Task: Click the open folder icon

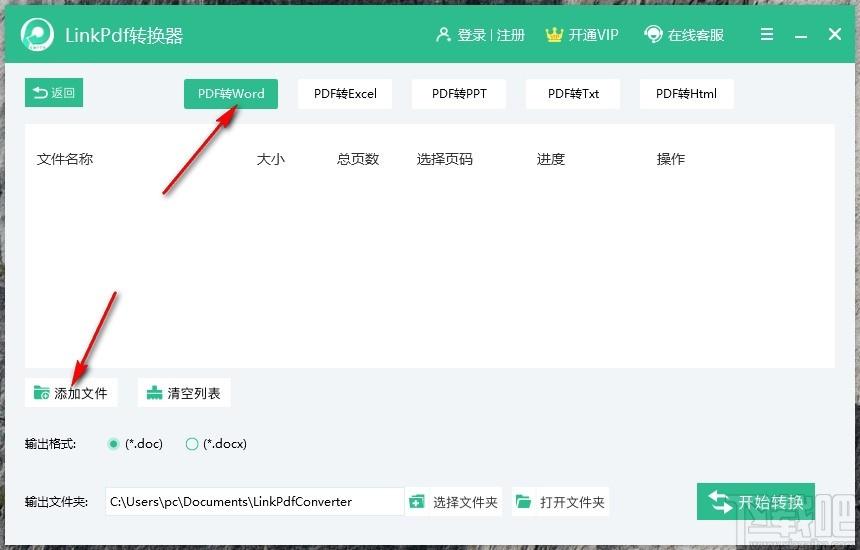Action: pos(523,501)
